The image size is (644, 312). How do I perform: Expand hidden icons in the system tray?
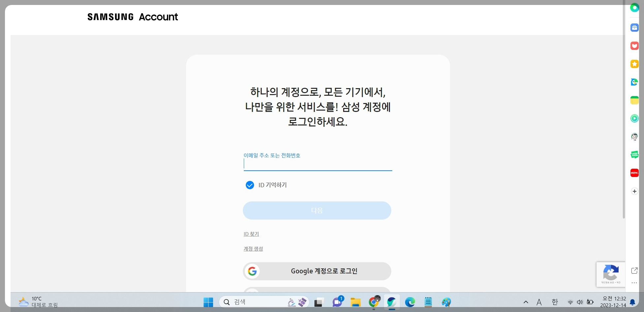point(526,302)
